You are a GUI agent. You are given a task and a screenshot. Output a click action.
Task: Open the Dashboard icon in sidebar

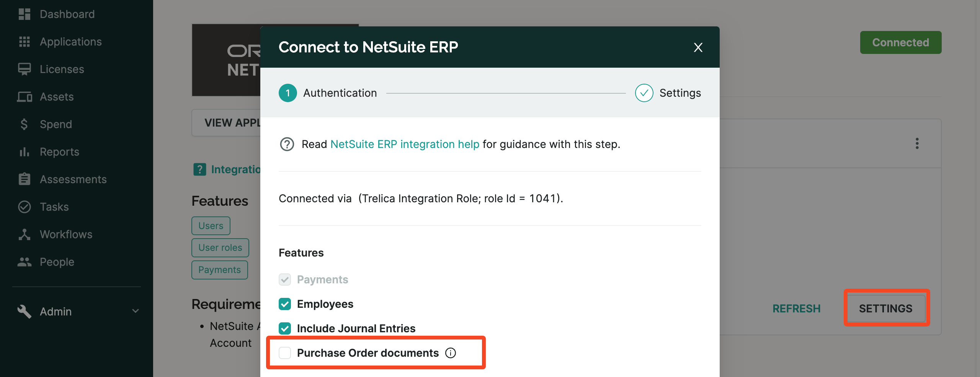pos(24,14)
